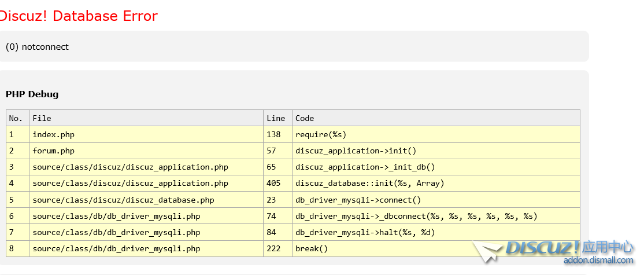Select "source/class/discuz/discuz_database.php" cell
This screenshot has width=644, height=275.
click(146, 200)
